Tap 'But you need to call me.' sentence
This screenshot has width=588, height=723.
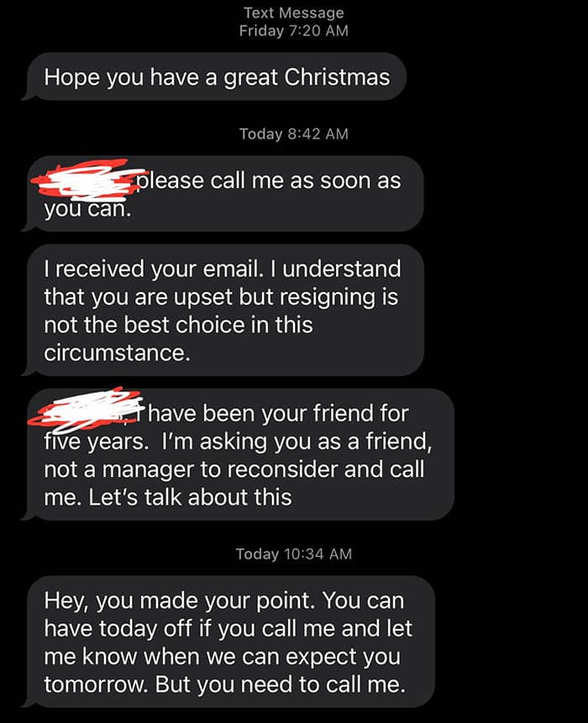click(281, 684)
